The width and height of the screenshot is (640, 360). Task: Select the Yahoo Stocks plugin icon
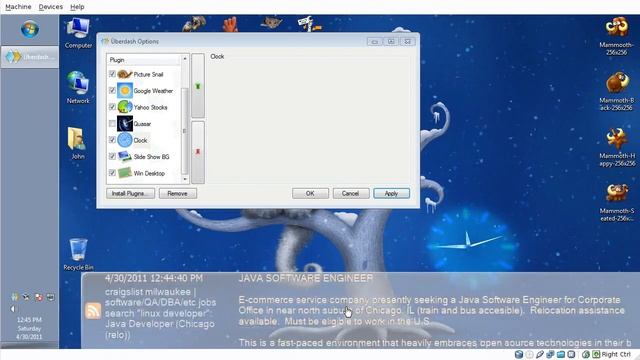click(x=125, y=107)
